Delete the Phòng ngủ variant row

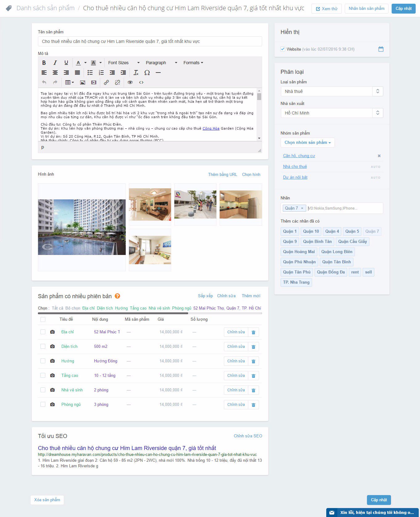click(x=253, y=405)
